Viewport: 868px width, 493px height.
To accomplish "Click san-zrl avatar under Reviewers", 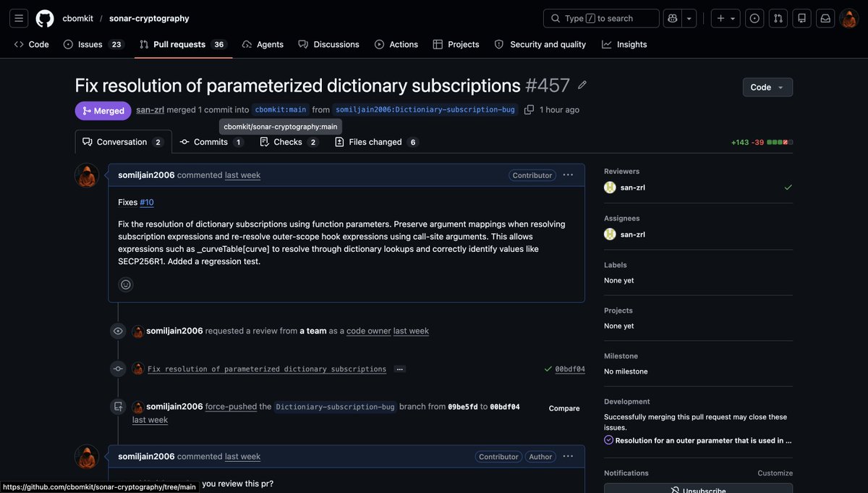I will 610,187.
